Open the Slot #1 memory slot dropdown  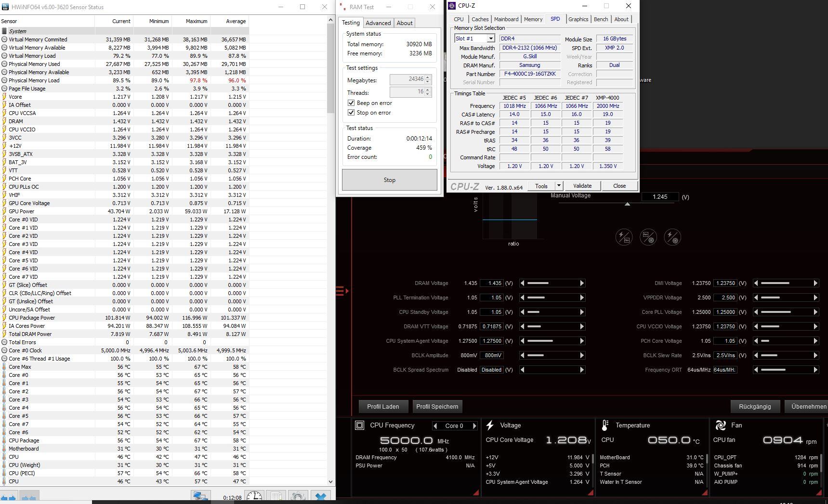point(490,39)
